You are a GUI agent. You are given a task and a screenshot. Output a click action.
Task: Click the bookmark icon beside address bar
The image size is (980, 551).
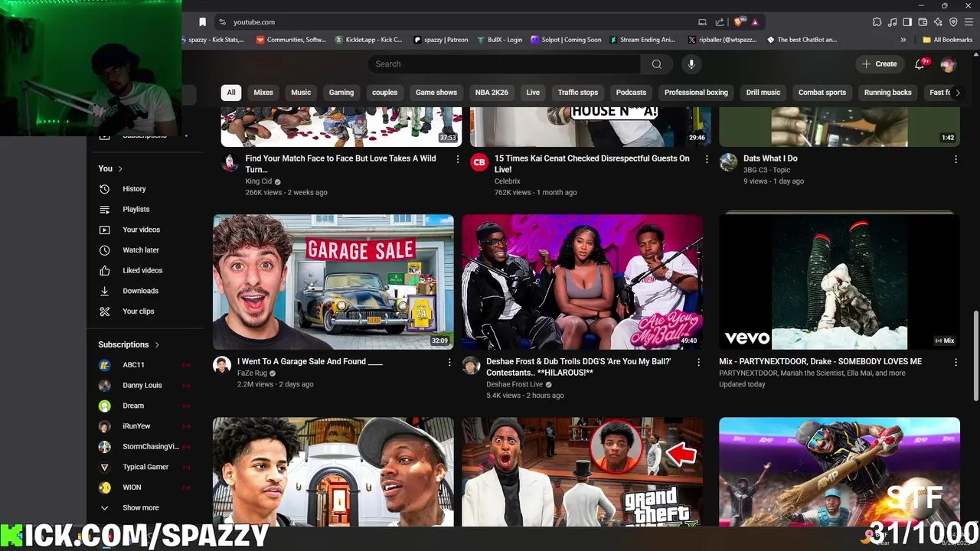tap(202, 22)
